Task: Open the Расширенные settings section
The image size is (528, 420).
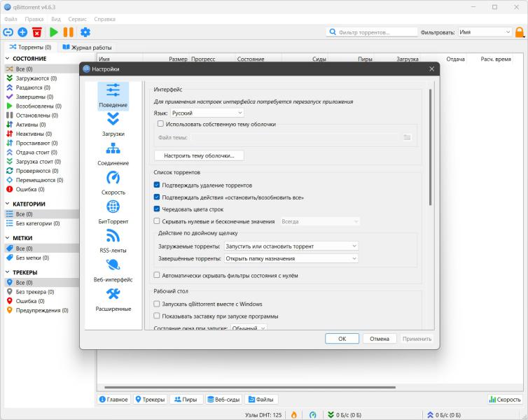Action: point(113,300)
